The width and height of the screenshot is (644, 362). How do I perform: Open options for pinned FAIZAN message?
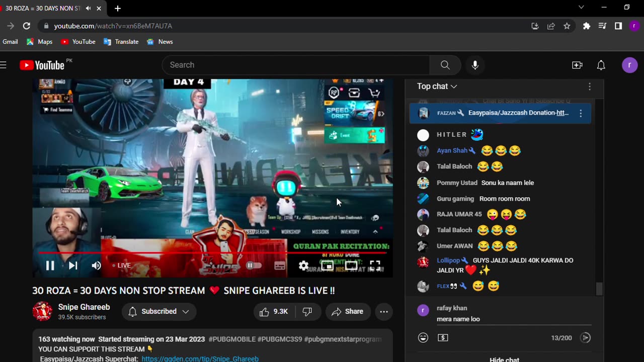coord(581,113)
